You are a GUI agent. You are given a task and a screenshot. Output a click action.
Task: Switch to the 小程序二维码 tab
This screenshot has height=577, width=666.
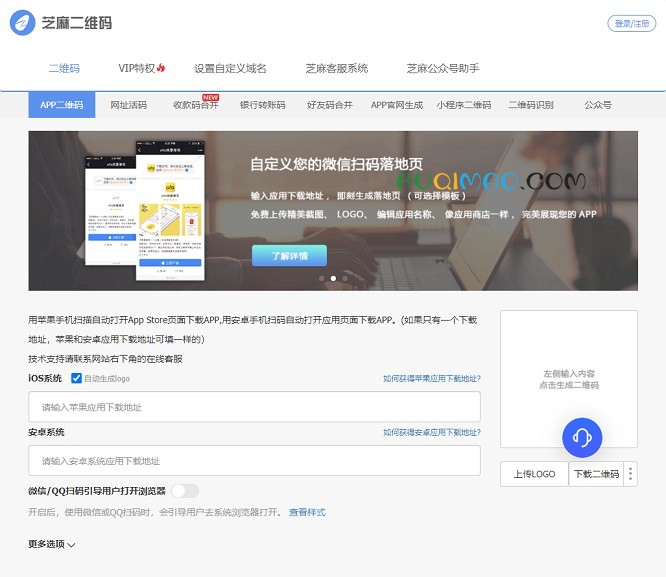[x=464, y=105]
